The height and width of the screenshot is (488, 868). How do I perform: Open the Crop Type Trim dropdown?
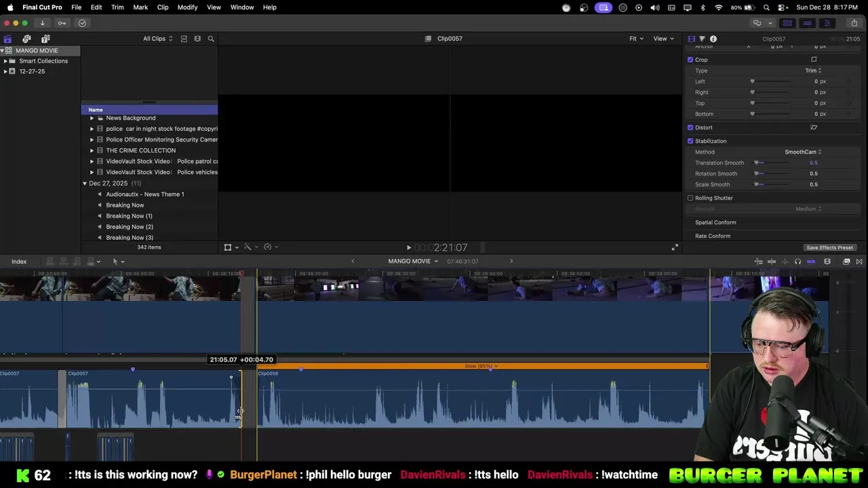tap(813, 70)
